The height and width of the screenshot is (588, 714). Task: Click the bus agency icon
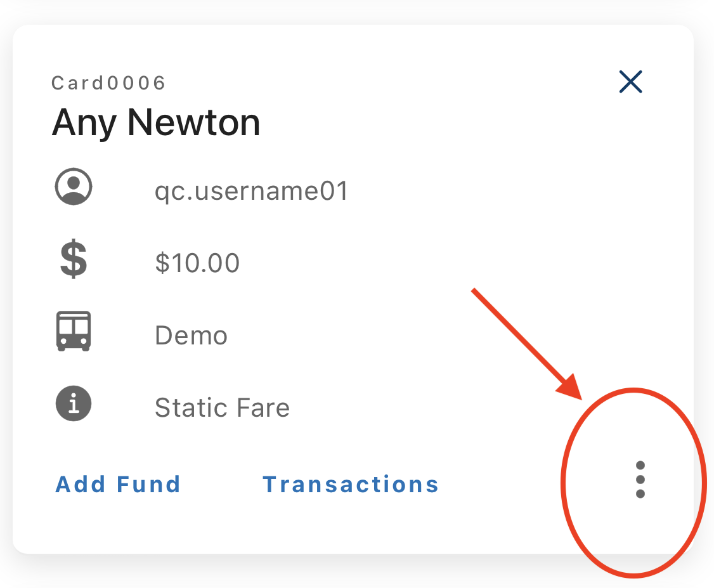[74, 331]
